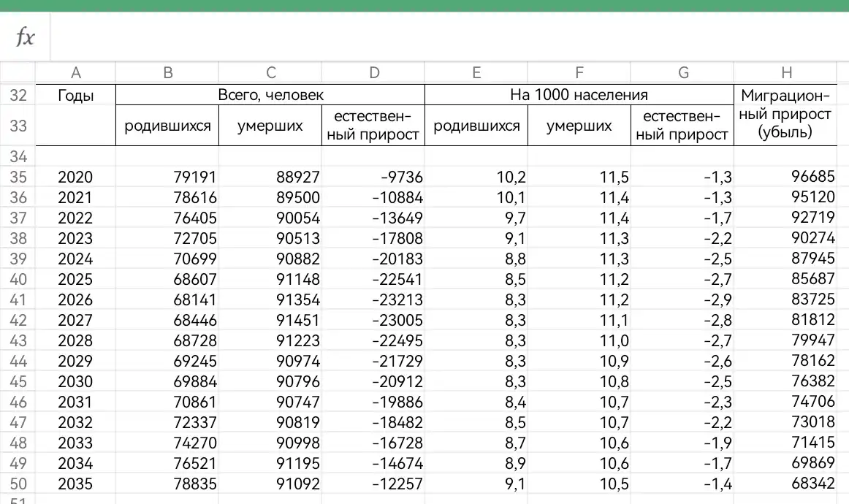Click cell with value -9736
This screenshot has height=504, width=849.
click(x=373, y=177)
